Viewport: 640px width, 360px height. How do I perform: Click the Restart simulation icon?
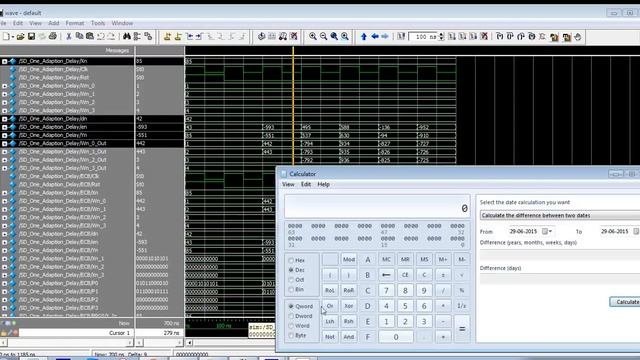pyautogui.click(x=401, y=37)
